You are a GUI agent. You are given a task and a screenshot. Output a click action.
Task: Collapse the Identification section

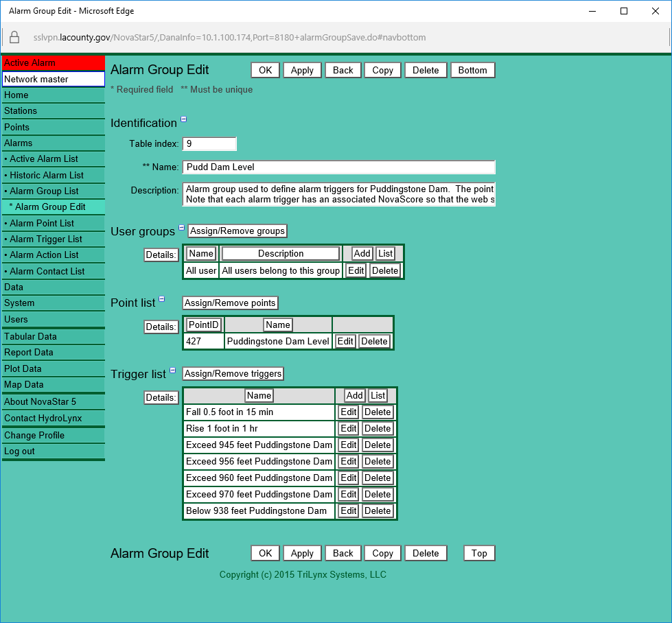183,118
